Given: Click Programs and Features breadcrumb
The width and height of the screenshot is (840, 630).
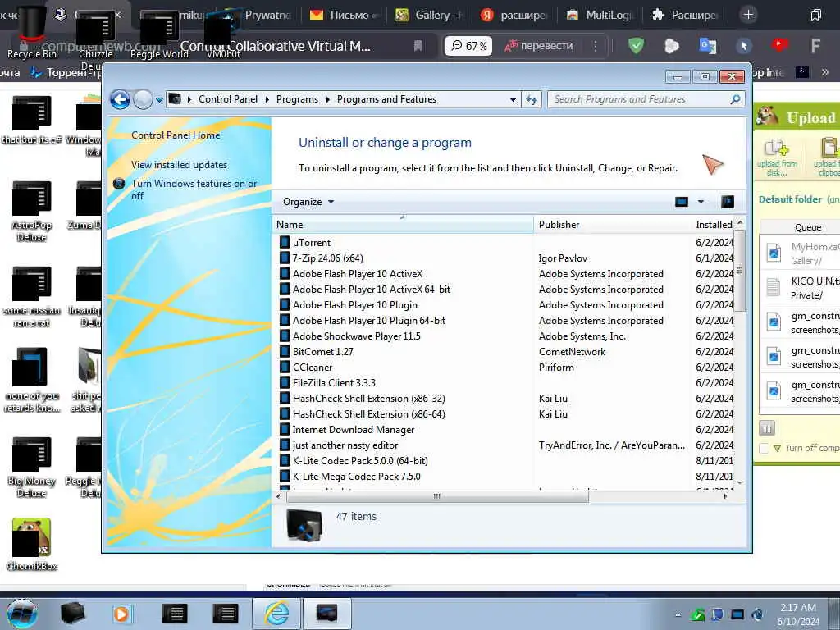Looking at the screenshot, I should (386, 99).
